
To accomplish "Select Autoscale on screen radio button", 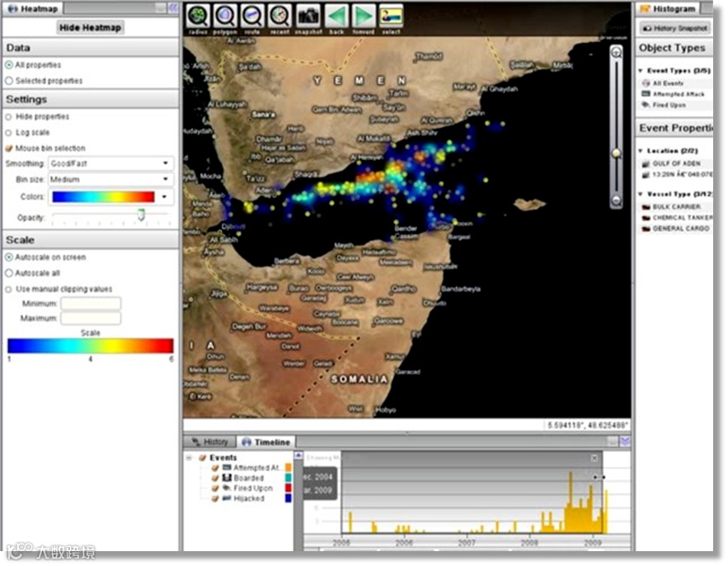I will [9, 257].
